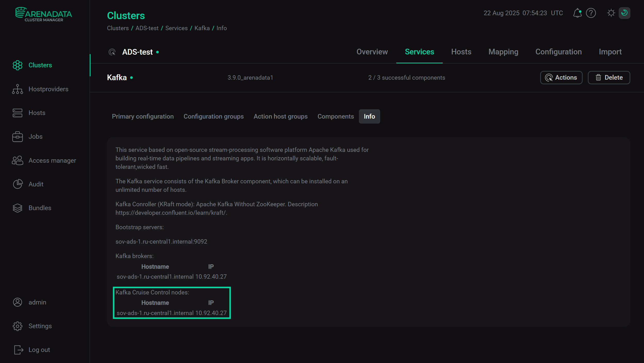Switch to the Mapping tab
Image resolution: width=644 pixels, height=363 pixels.
pos(503,52)
